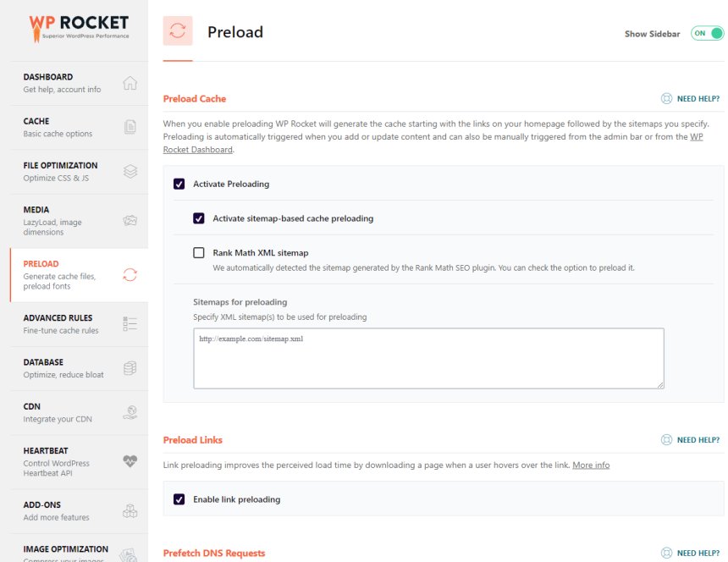Click the sitemaps for preloading text area

click(x=428, y=358)
